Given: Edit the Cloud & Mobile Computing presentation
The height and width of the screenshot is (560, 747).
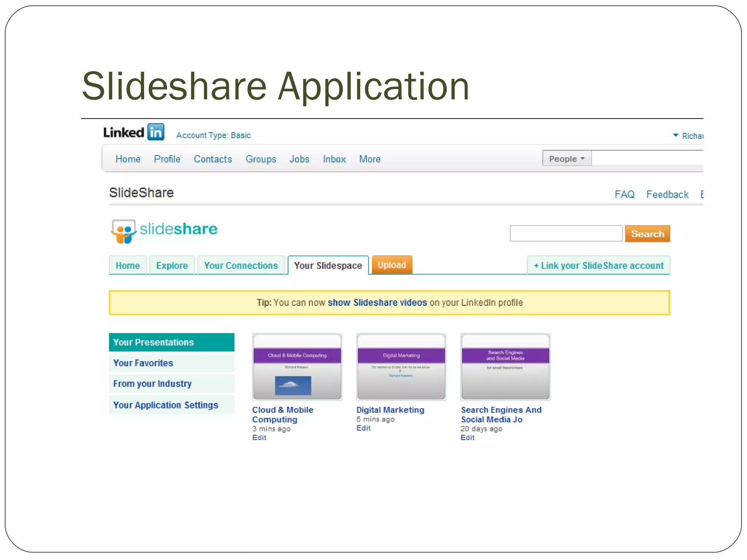Looking at the screenshot, I should click(259, 437).
